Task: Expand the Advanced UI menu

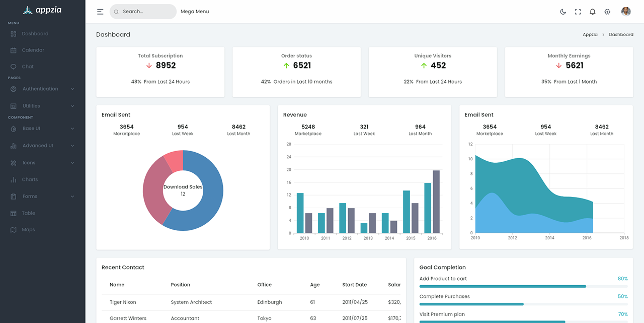Action: pos(39,146)
